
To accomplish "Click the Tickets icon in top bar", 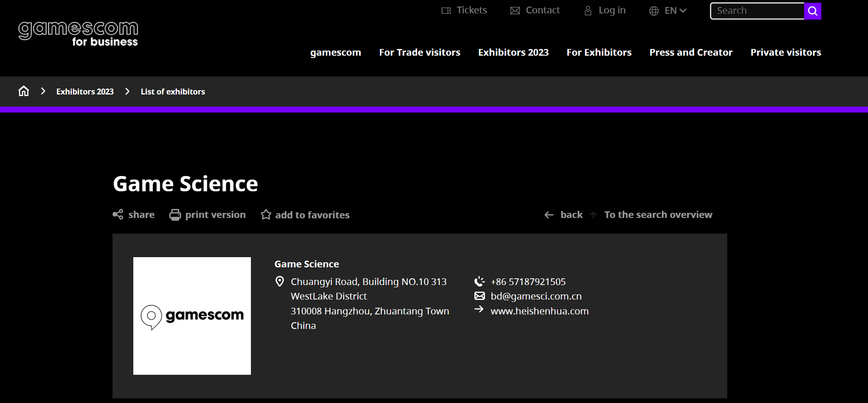I will point(446,11).
